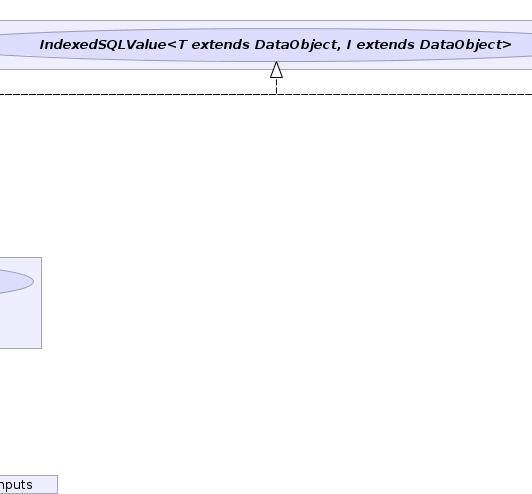Image resolution: width=532 pixels, height=494 pixels.
Task: Click dashed horizontal line right of junction
Action: point(404,94)
